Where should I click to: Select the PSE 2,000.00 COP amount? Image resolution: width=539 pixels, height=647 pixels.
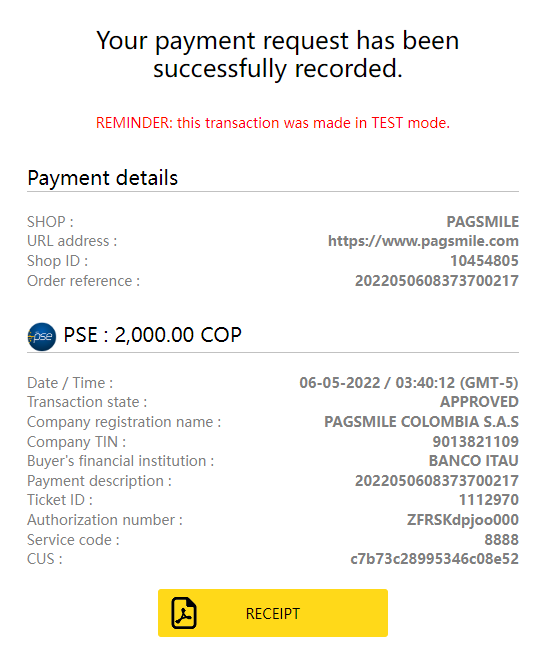click(x=152, y=335)
